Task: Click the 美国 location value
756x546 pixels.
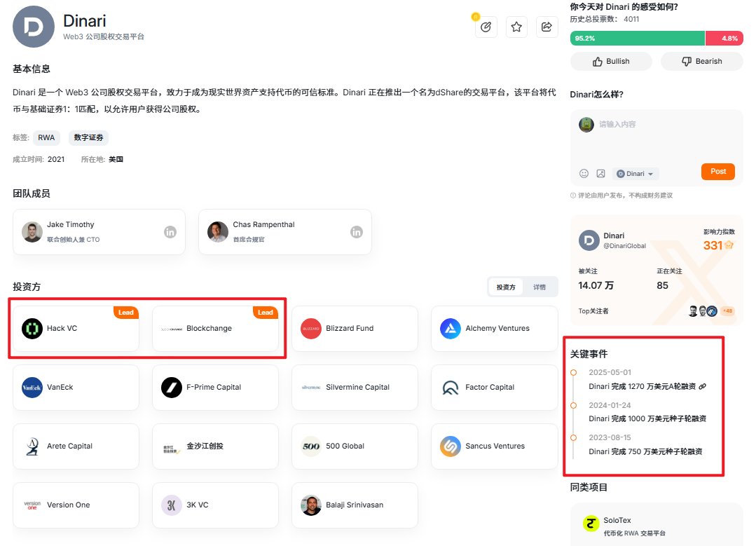Action: 116,159
